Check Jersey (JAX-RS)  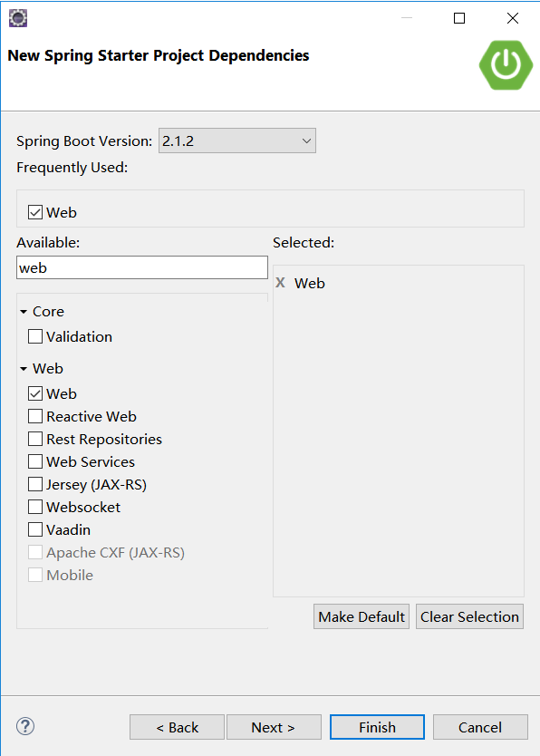pyautogui.click(x=34, y=484)
